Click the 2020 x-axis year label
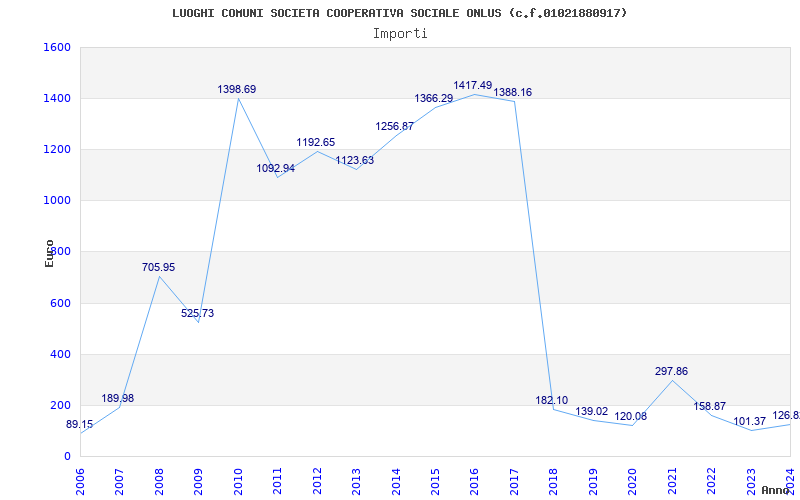Screen dimensions: 800x500 (x=633, y=482)
